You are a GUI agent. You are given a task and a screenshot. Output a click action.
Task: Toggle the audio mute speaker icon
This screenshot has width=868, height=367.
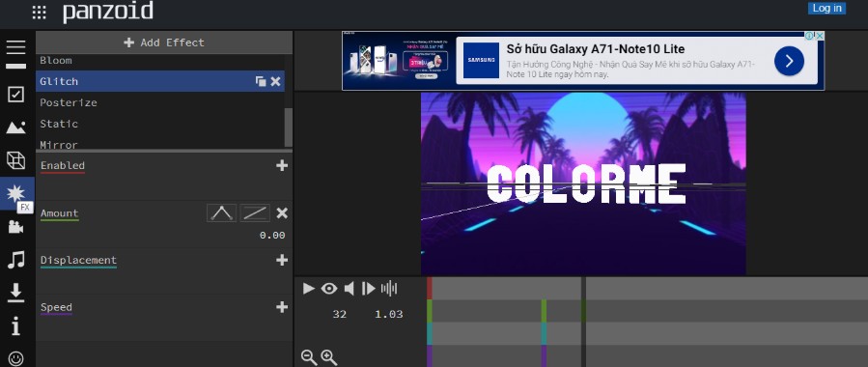349,289
